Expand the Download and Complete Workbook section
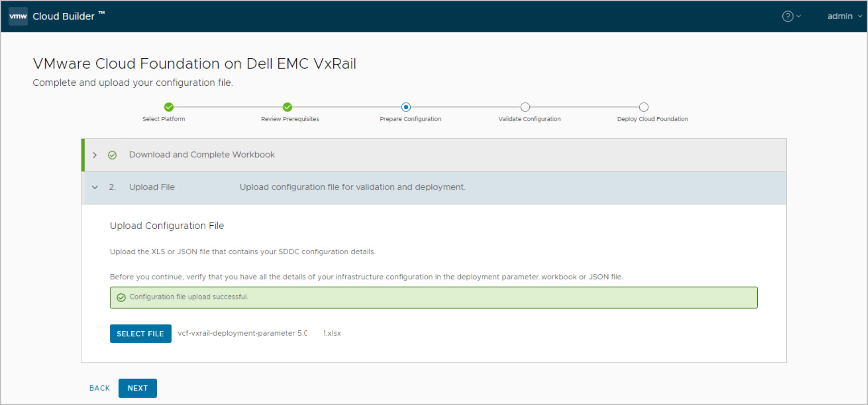 coord(95,155)
